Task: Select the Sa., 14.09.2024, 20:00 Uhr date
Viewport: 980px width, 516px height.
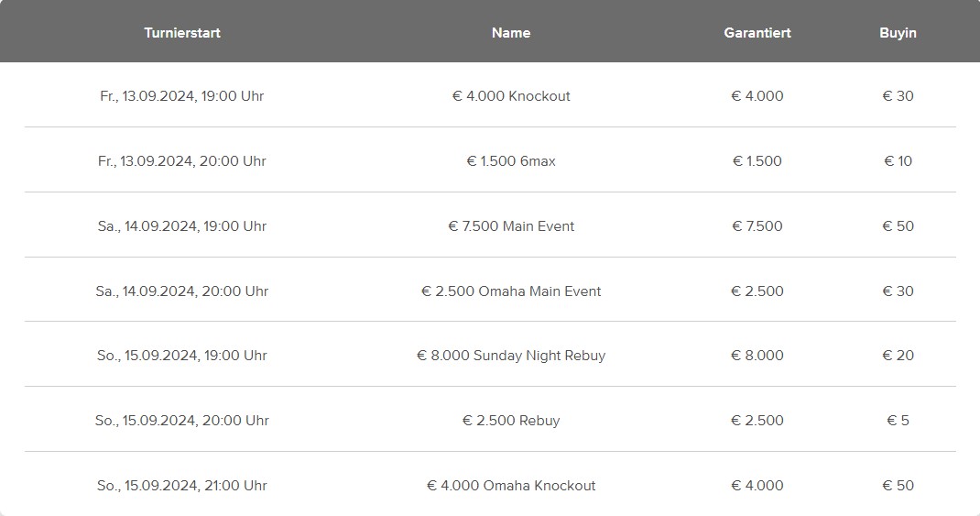Action: [182, 291]
